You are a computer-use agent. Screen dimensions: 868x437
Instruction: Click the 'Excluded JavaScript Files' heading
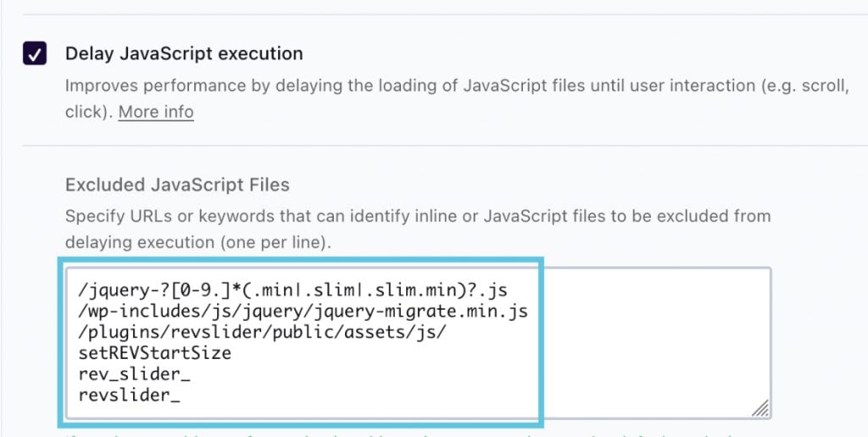(177, 184)
